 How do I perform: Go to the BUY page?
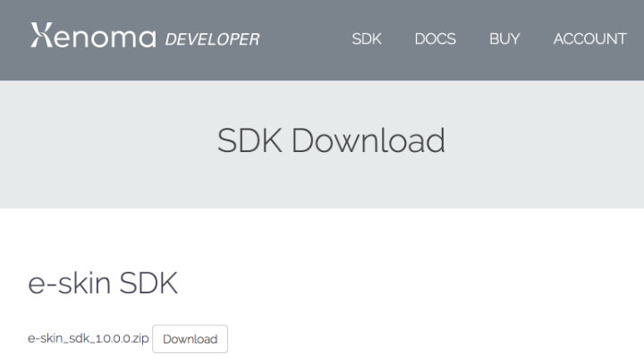click(504, 39)
